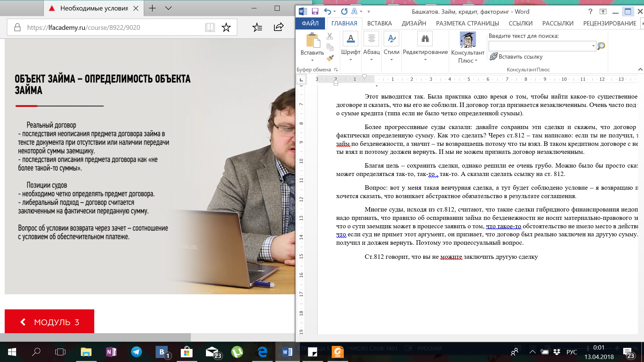Click the ConsultantPlus search text box

point(540,46)
